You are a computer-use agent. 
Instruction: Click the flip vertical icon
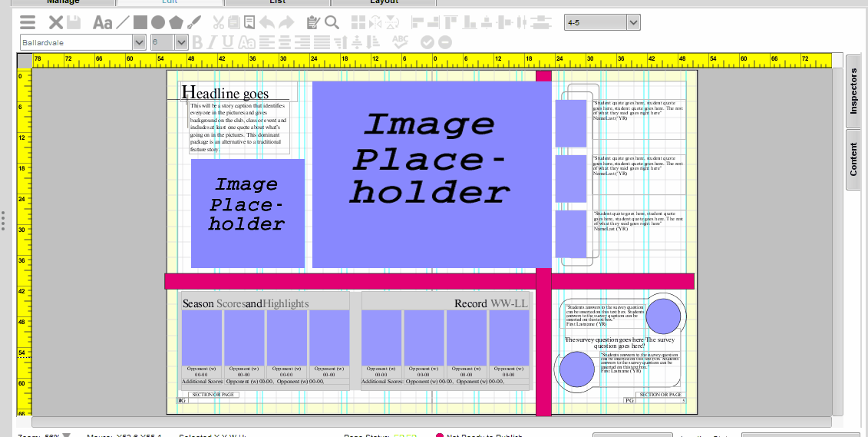pos(392,23)
